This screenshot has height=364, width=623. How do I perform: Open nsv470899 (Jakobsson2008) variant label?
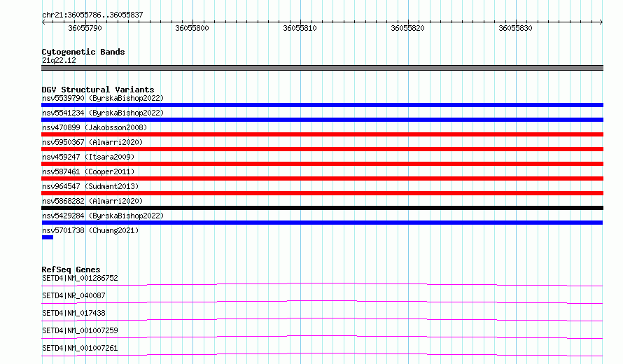tap(94, 127)
